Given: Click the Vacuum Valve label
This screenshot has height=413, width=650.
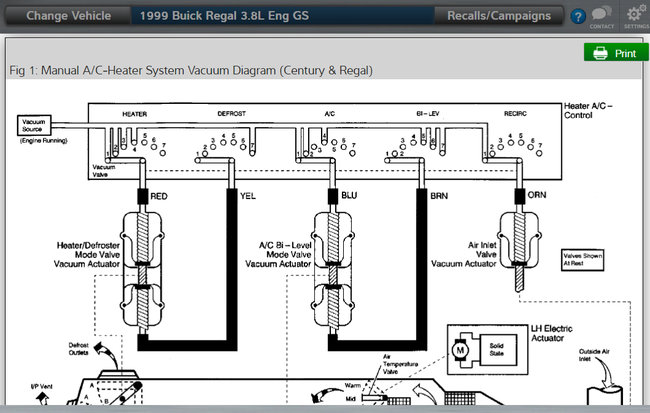Looking at the screenshot, I should [104, 170].
